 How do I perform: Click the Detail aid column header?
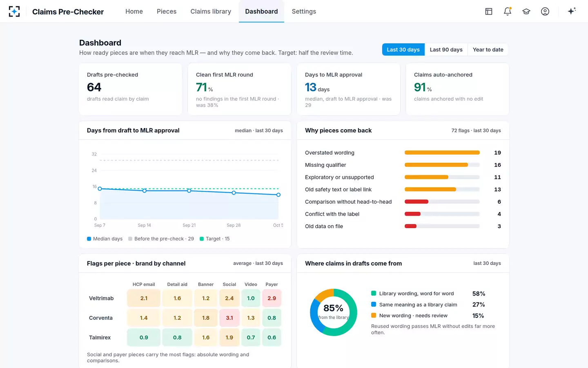click(x=177, y=284)
